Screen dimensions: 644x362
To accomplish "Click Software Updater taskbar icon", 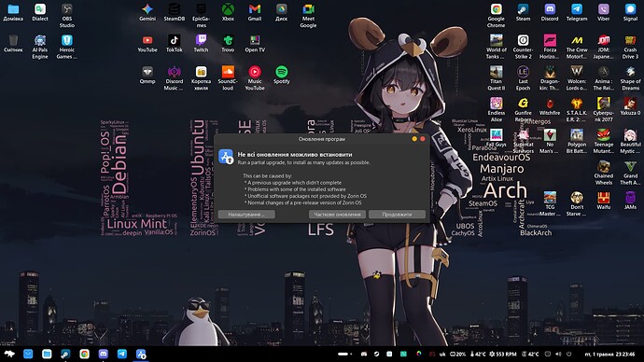I will [141, 354].
